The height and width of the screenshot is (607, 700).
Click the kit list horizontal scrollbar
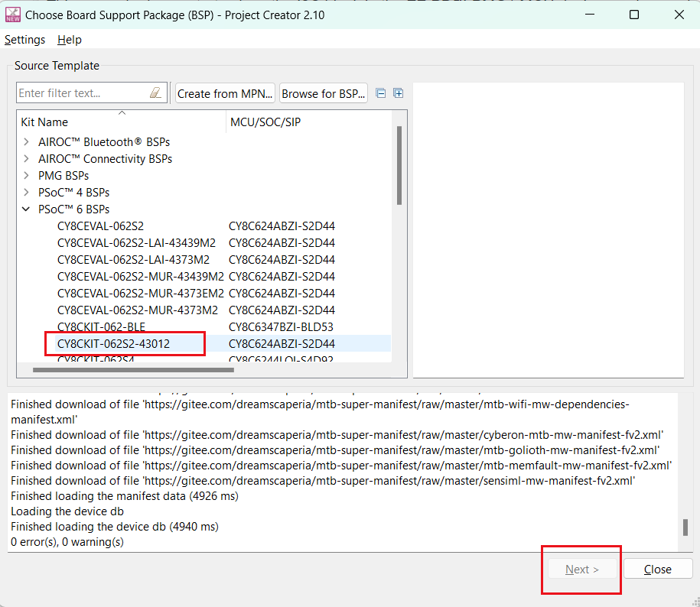(x=133, y=370)
